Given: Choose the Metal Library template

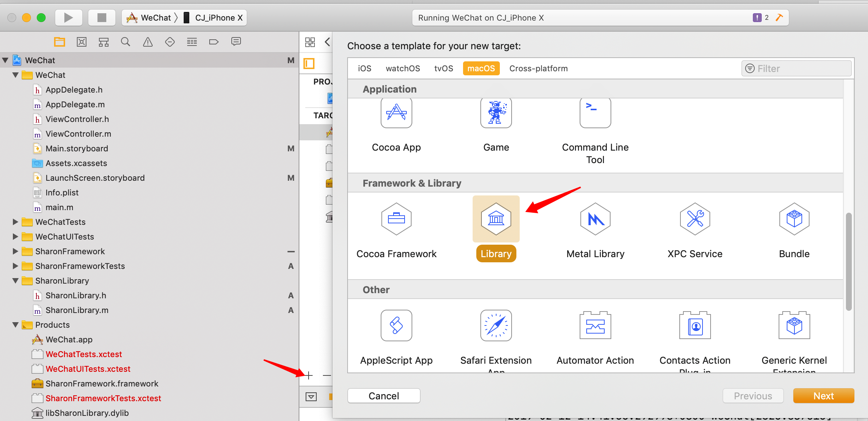Looking at the screenshot, I should (595, 219).
